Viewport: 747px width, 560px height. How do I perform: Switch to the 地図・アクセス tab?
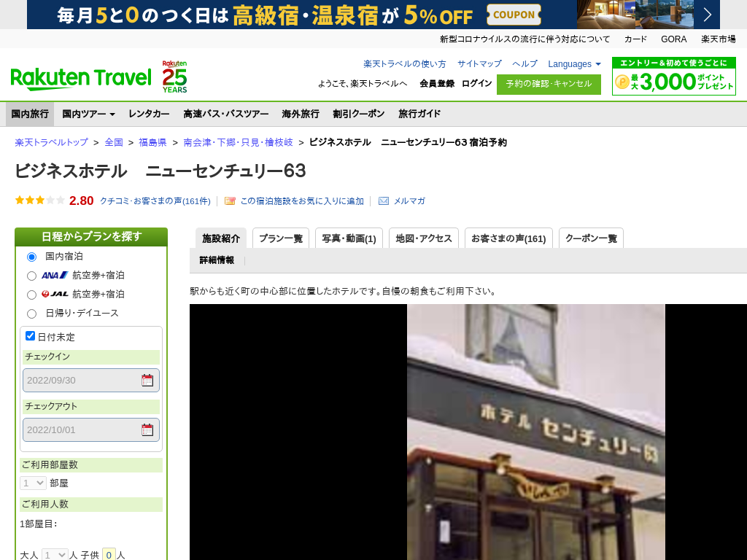(x=424, y=238)
